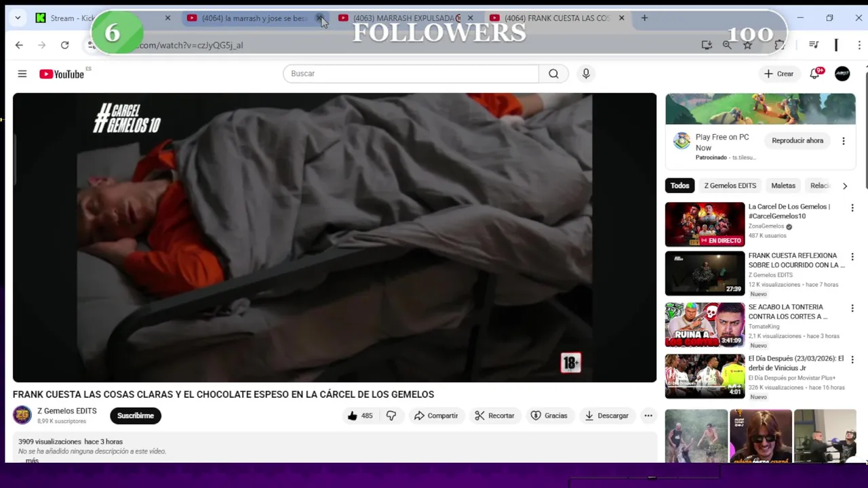Image resolution: width=868 pixels, height=488 pixels.
Task: Open El Día Después derbi de Vinicius title
Action: pyautogui.click(x=796, y=363)
